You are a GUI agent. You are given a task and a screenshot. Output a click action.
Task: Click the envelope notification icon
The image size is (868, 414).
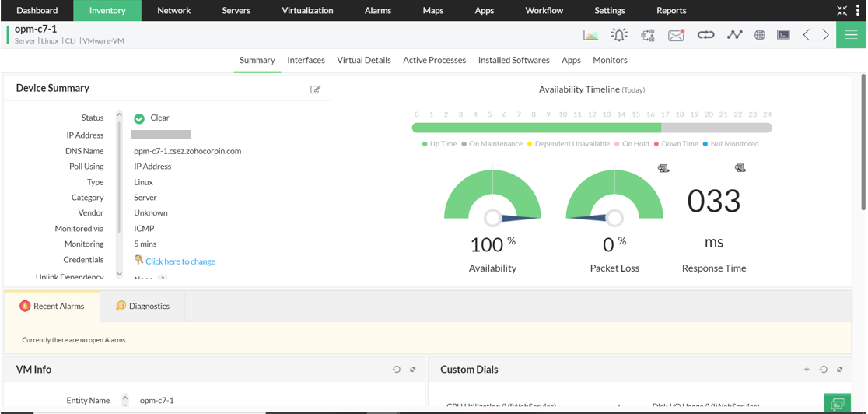click(x=676, y=35)
